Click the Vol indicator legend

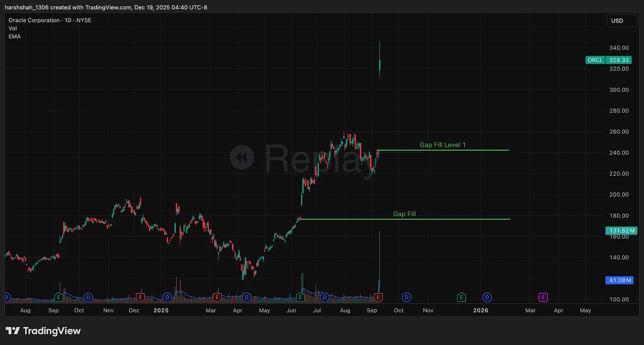(x=12, y=28)
